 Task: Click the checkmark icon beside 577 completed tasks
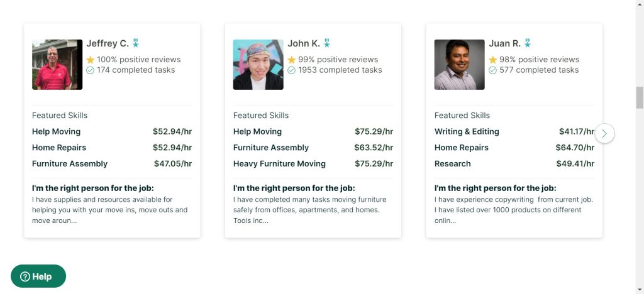tap(492, 70)
